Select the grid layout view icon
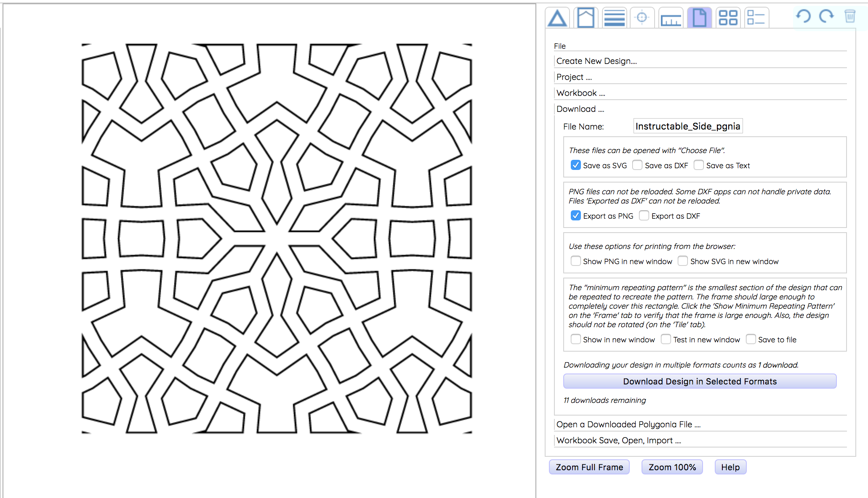This screenshot has width=868, height=498. 727,16
